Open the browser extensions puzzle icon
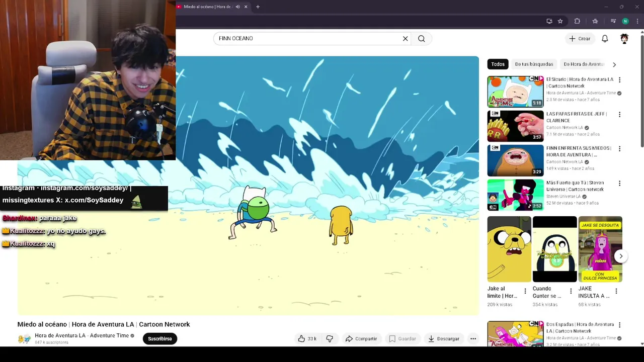Image resolution: width=644 pixels, height=362 pixels. [577, 21]
